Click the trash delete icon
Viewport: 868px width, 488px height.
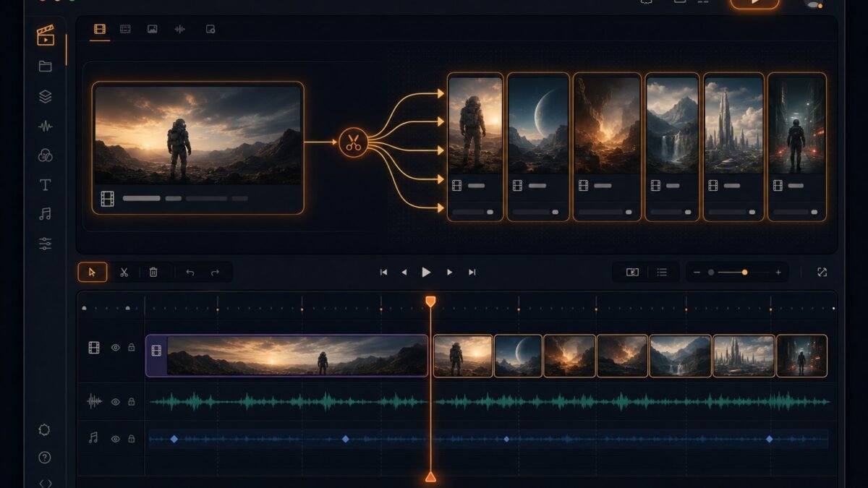(153, 272)
